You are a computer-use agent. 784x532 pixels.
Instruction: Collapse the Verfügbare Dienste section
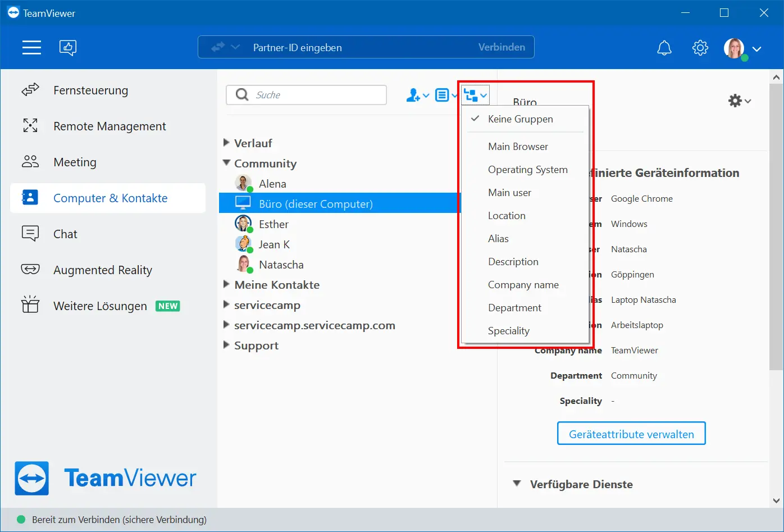[517, 484]
